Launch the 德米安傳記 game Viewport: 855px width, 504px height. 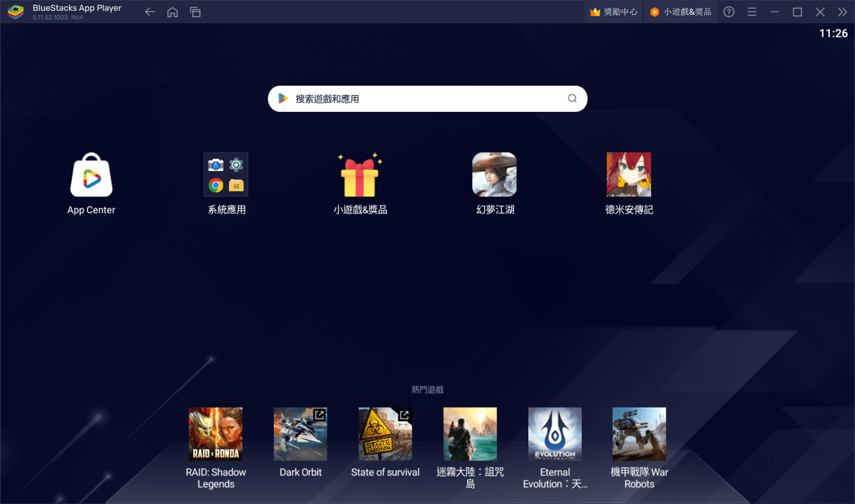629,175
